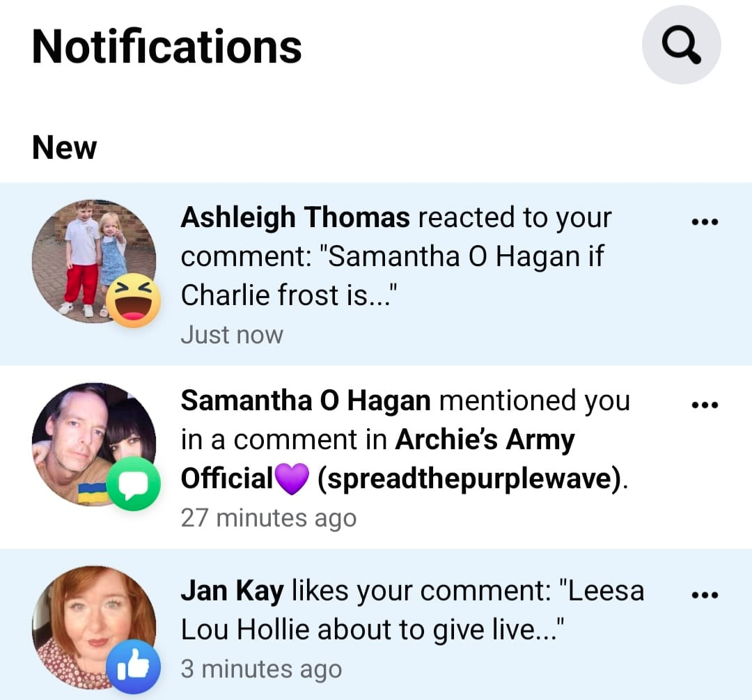
Task: Click the '27 minutes ago' timestamp
Action: (269, 518)
